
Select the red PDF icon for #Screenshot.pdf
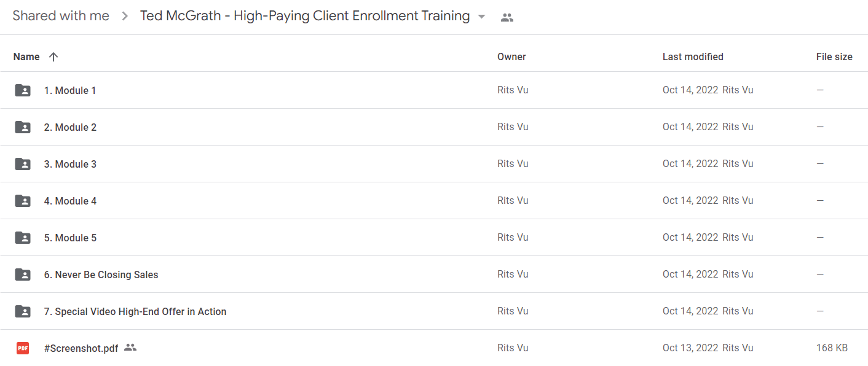coord(23,348)
